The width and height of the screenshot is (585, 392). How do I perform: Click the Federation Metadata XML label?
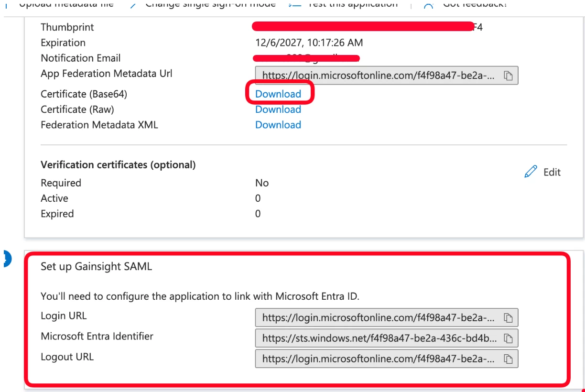99,125
